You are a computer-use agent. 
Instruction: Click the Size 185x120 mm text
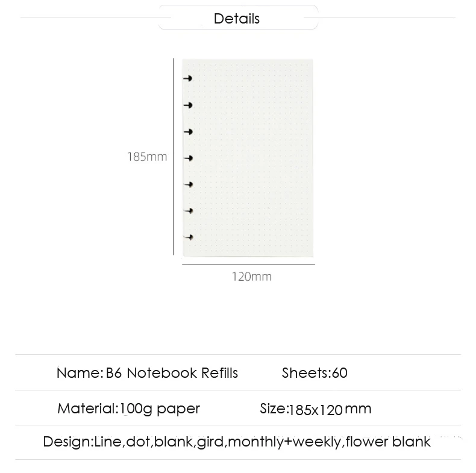coord(315,409)
